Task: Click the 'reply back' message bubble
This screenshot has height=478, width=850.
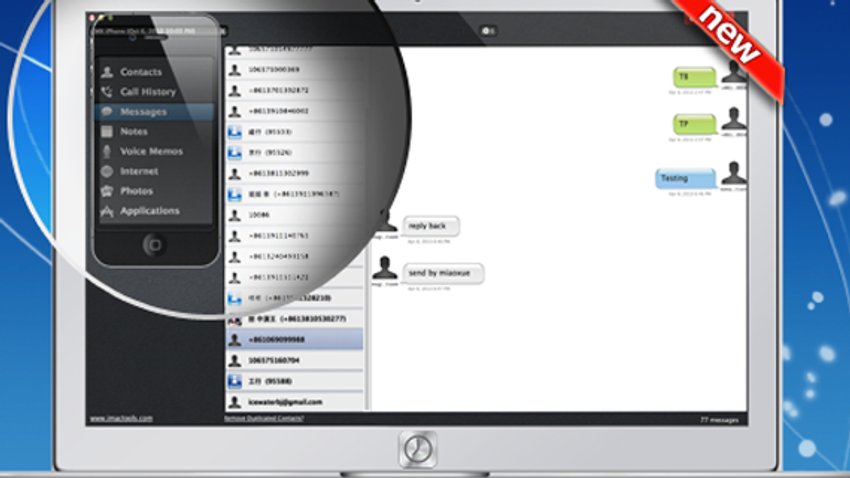Action: [x=431, y=226]
